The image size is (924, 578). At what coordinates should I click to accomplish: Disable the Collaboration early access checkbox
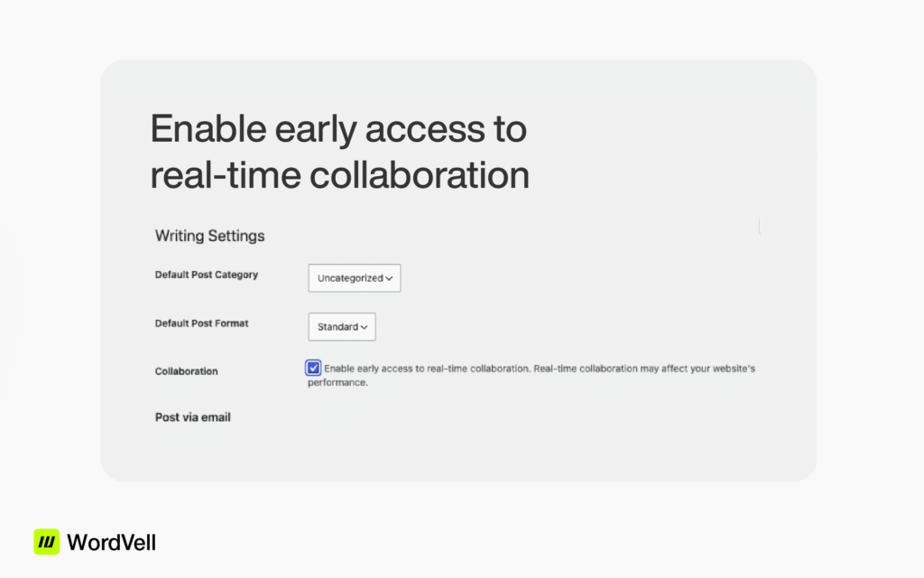click(x=313, y=368)
